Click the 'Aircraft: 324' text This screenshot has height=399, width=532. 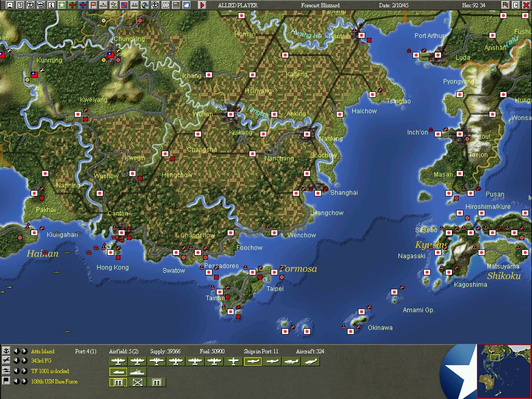(310, 351)
